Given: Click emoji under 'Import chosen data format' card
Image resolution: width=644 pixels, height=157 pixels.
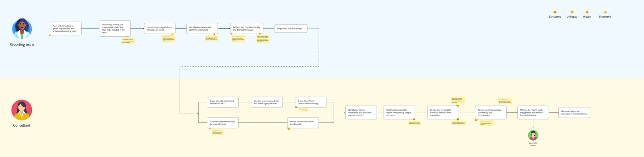Looking at the screenshot, I should click(x=289, y=128).
